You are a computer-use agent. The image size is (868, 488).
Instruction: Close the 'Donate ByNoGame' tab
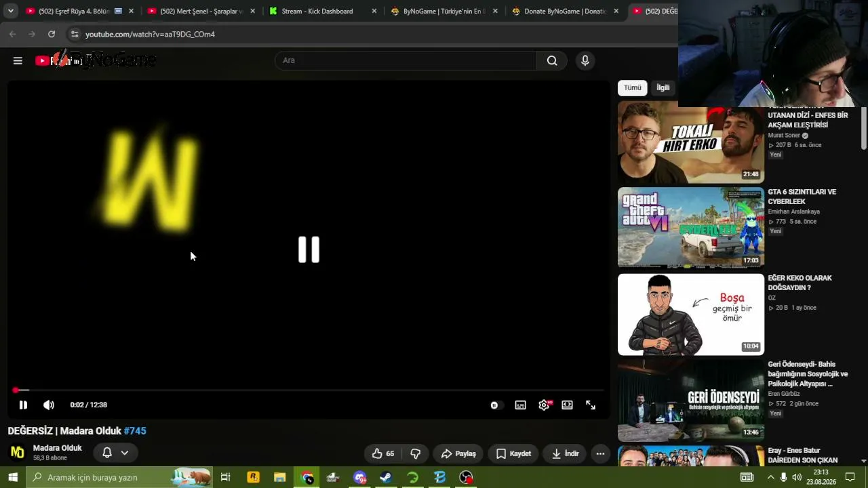pos(616,11)
